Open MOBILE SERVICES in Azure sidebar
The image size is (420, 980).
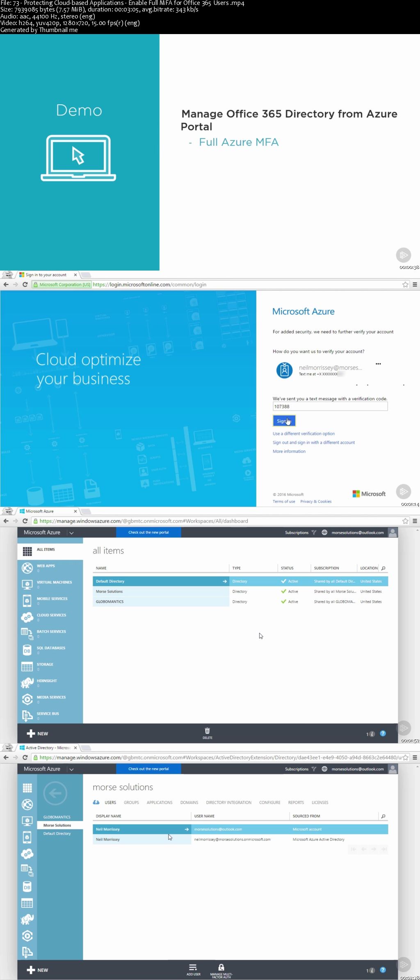(x=50, y=601)
